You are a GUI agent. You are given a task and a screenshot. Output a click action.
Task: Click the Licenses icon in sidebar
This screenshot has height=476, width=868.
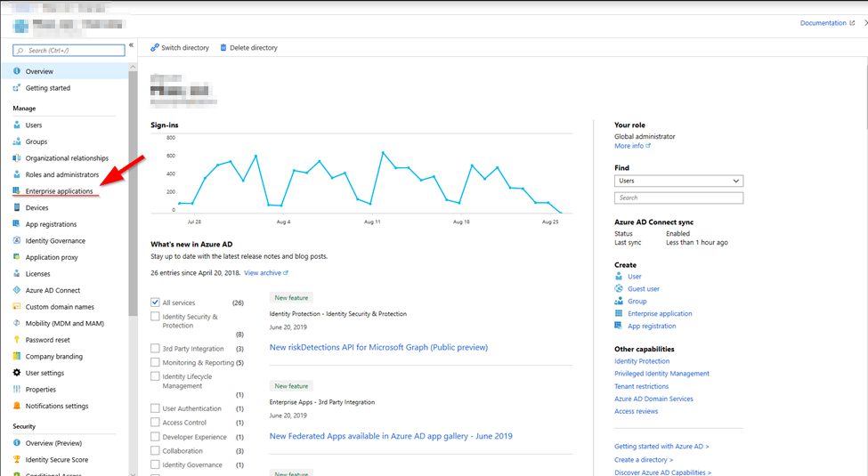click(x=17, y=273)
